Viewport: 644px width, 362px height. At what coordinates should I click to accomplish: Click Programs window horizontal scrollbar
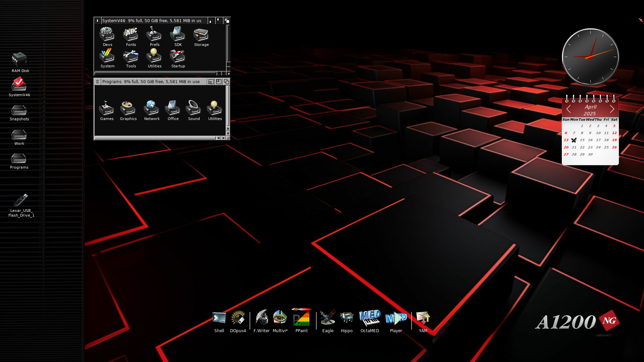coord(155,138)
